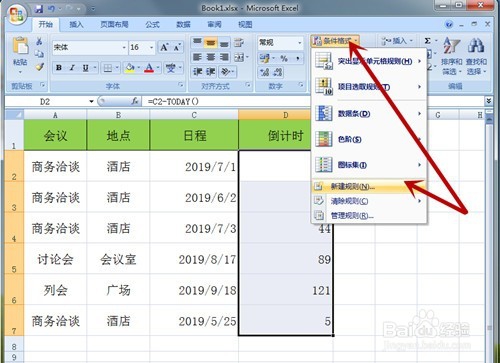Apply the fill color bucket

click(129, 68)
